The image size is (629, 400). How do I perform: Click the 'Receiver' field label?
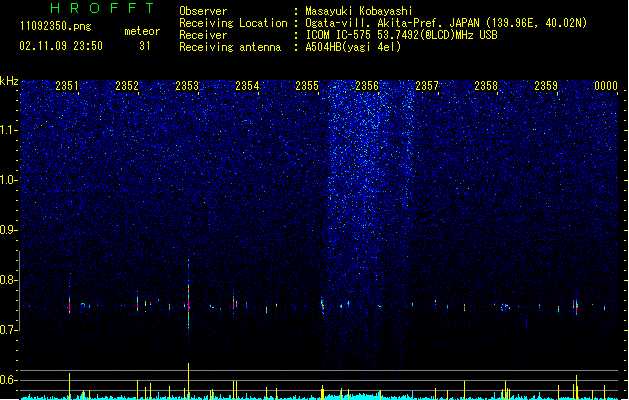coord(203,35)
